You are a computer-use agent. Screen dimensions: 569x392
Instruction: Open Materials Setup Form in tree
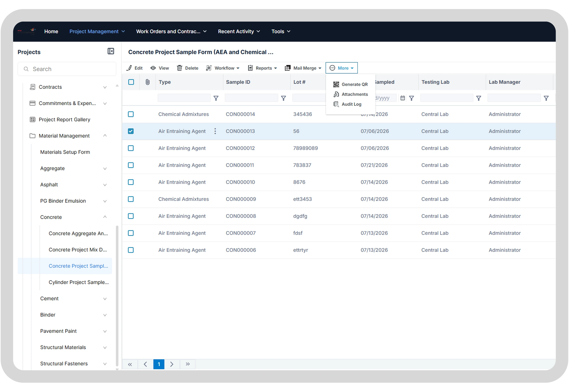(65, 152)
